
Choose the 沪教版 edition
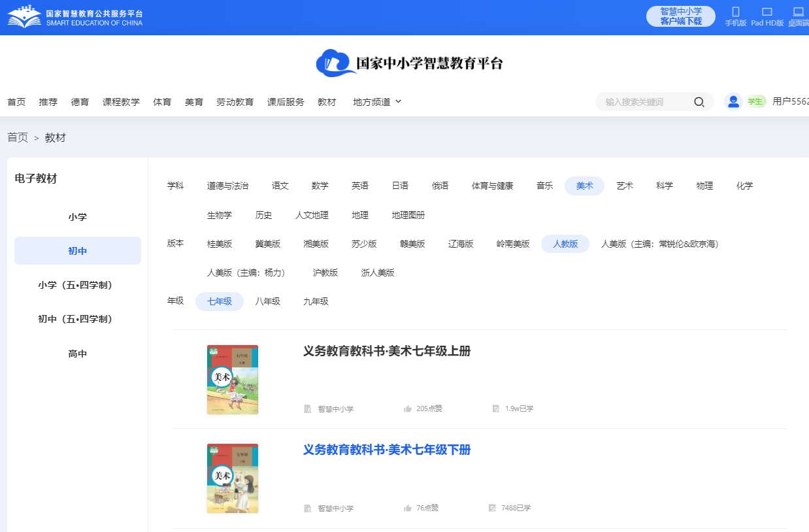click(325, 273)
